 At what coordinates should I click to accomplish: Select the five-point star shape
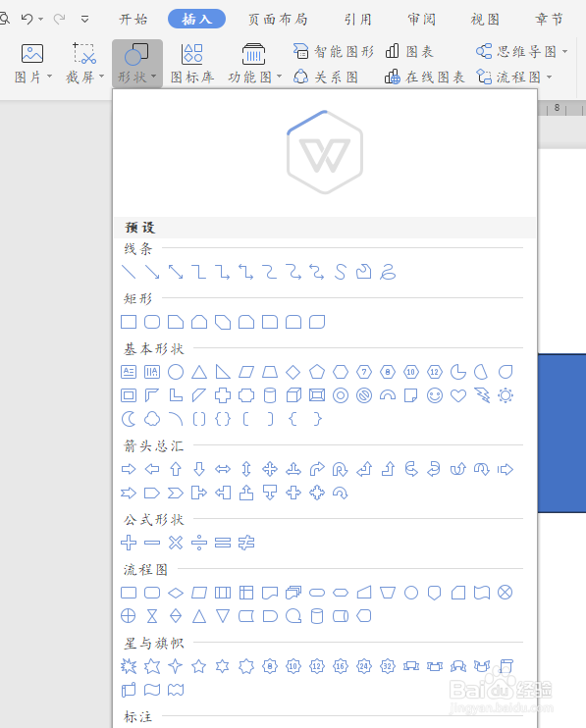pyautogui.click(x=199, y=666)
